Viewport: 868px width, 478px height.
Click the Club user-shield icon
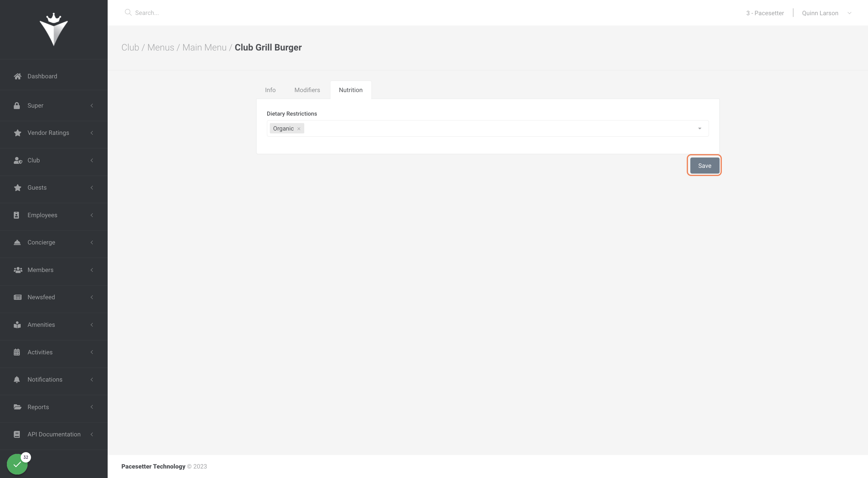(18, 160)
